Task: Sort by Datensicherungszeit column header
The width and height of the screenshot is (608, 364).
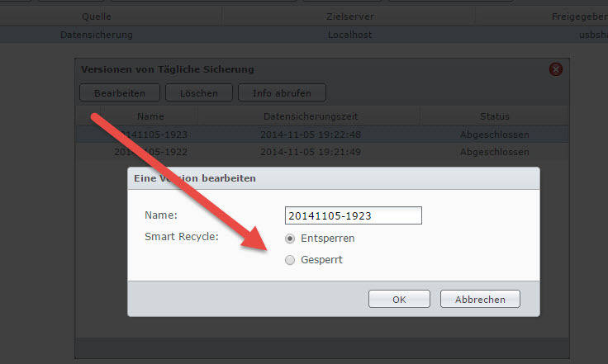Action: pyautogui.click(x=311, y=116)
